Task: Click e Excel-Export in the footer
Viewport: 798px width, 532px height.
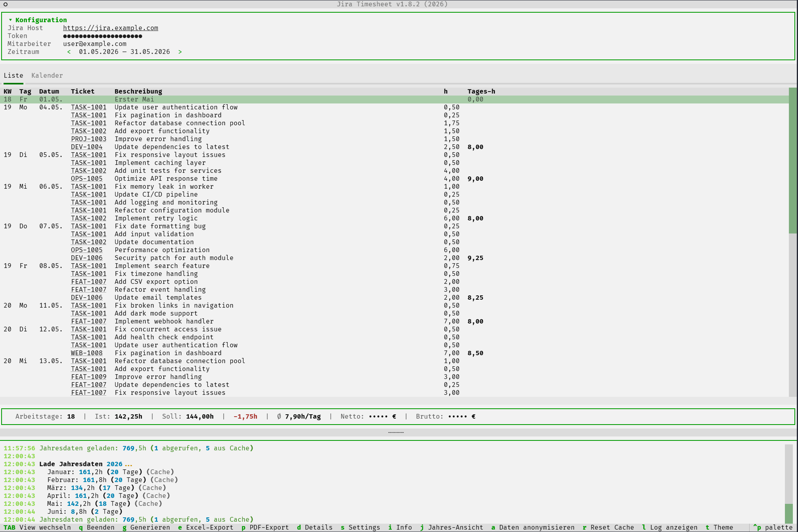Action: (x=206, y=528)
